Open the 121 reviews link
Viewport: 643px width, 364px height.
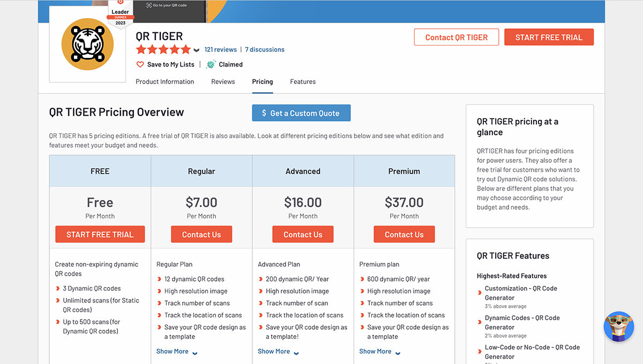(221, 50)
